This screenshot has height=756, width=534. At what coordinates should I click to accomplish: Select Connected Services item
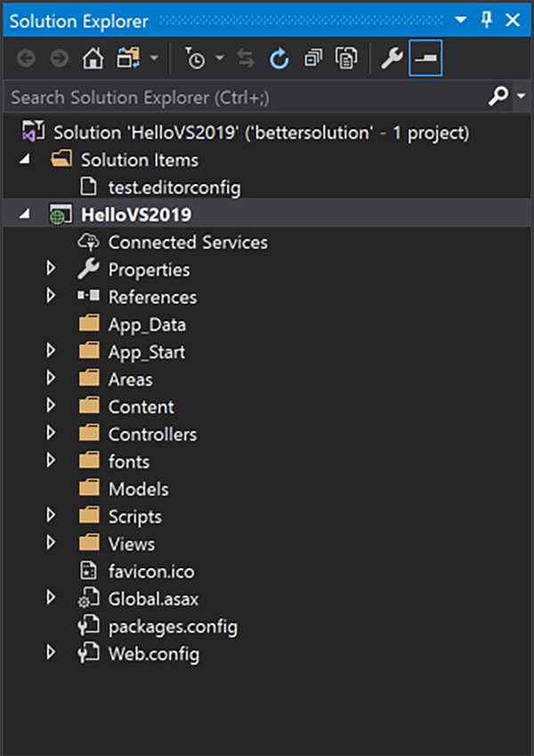pyautogui.click(x=187, y=242)
